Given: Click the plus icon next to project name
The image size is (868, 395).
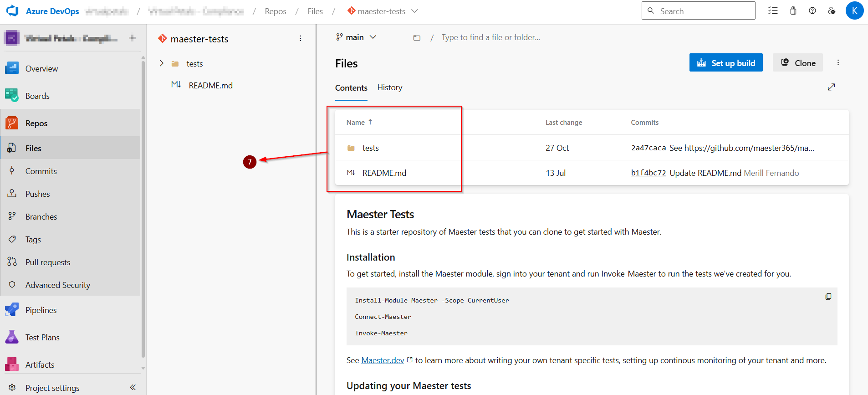Looking at the screenshot, I should click(x=133, y=38).
